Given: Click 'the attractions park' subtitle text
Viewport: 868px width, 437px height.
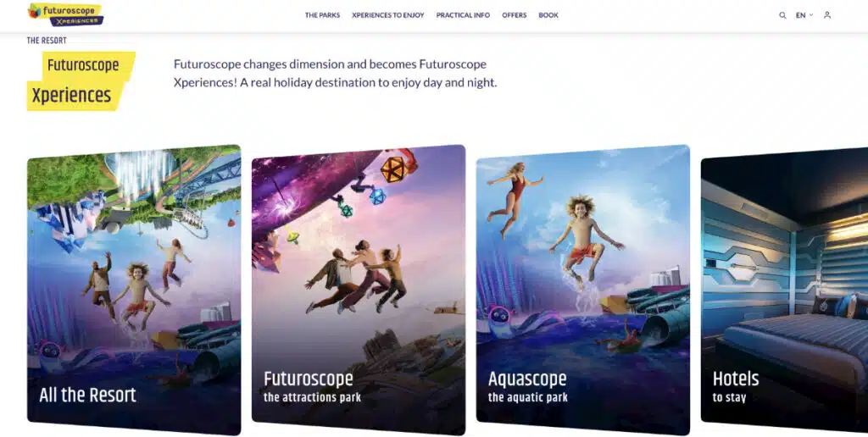Looking at the screenshot, I should pos(312,397).
